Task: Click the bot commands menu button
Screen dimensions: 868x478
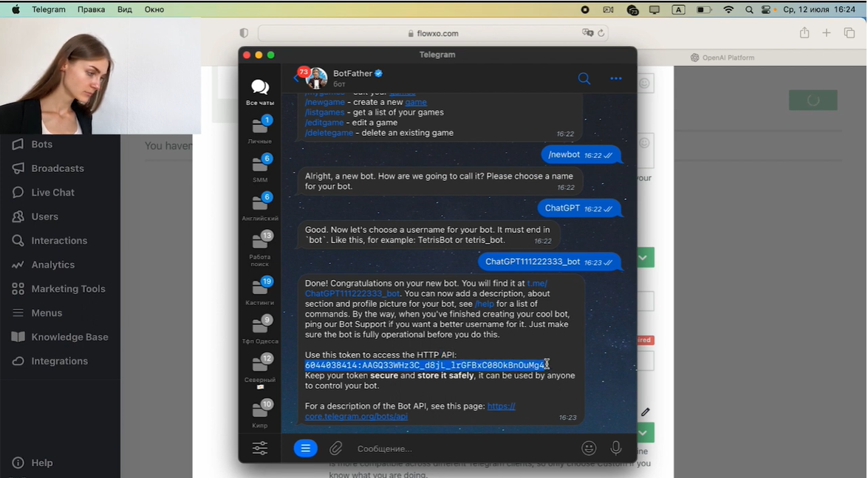Action: pos(305,448)
